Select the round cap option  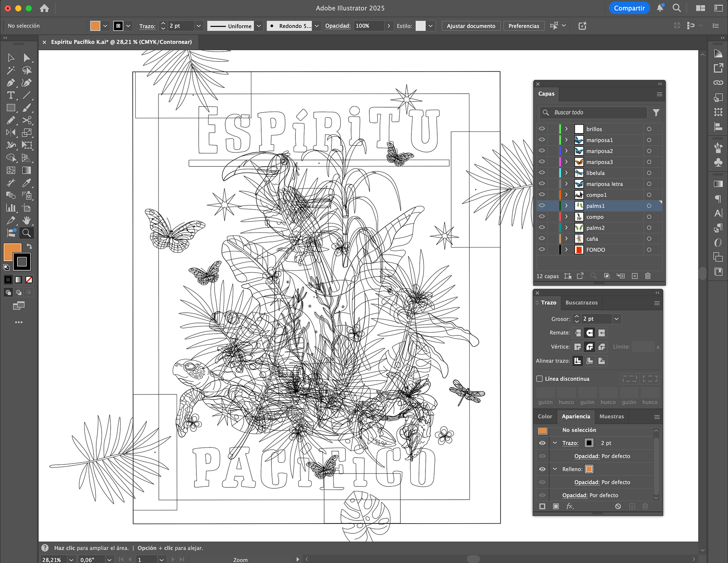click(x=590, y=333)
